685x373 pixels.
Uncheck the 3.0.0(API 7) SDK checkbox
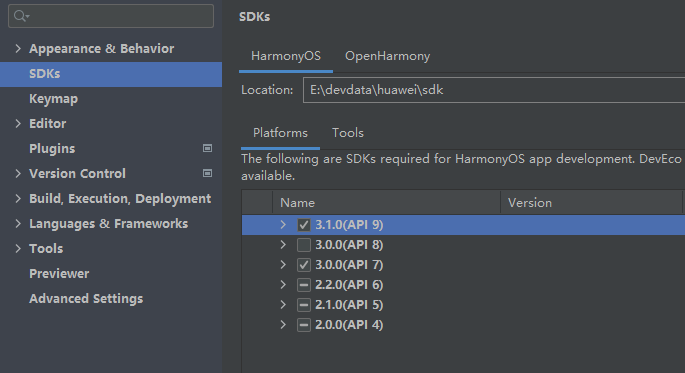coord(304,265)
